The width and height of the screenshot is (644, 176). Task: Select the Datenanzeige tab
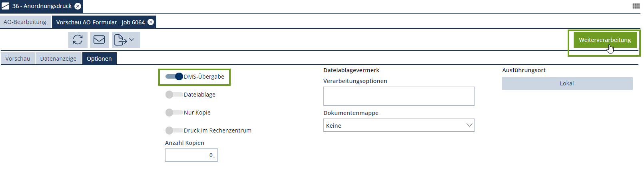(x=58, y=59)
